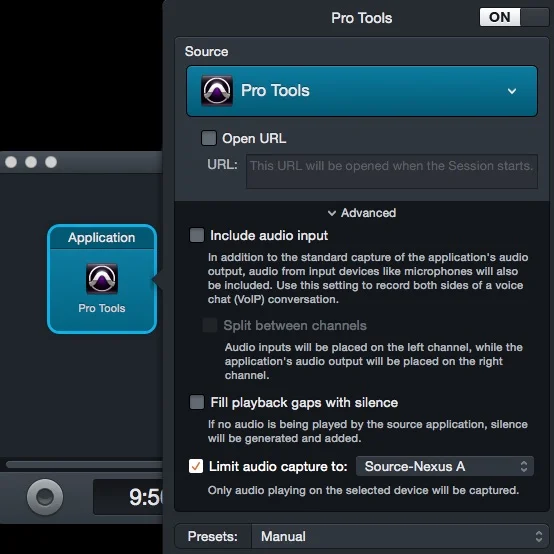Image resolution: width=554 pixels, height=554 pixels.
Task: Open the Presets Manual dropdown
Action: (400, 536)
